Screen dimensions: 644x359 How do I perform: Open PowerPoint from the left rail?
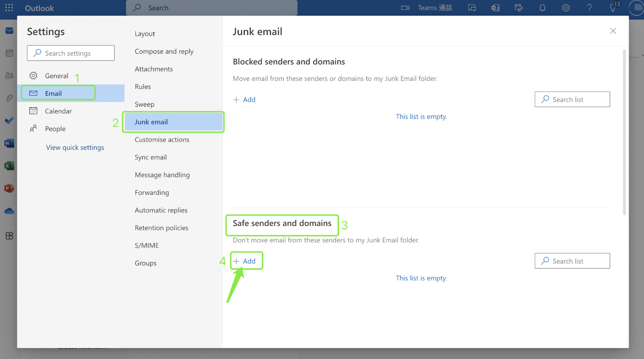[9, 188]
